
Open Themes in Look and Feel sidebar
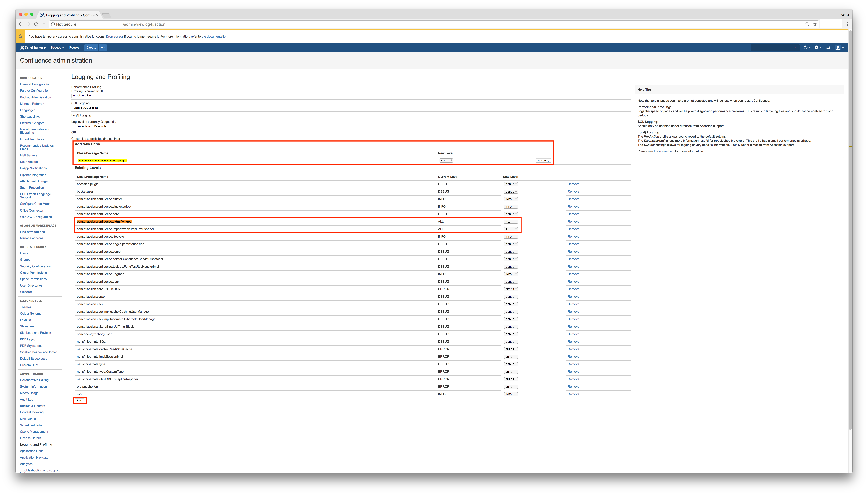click(x=25, y=307)
